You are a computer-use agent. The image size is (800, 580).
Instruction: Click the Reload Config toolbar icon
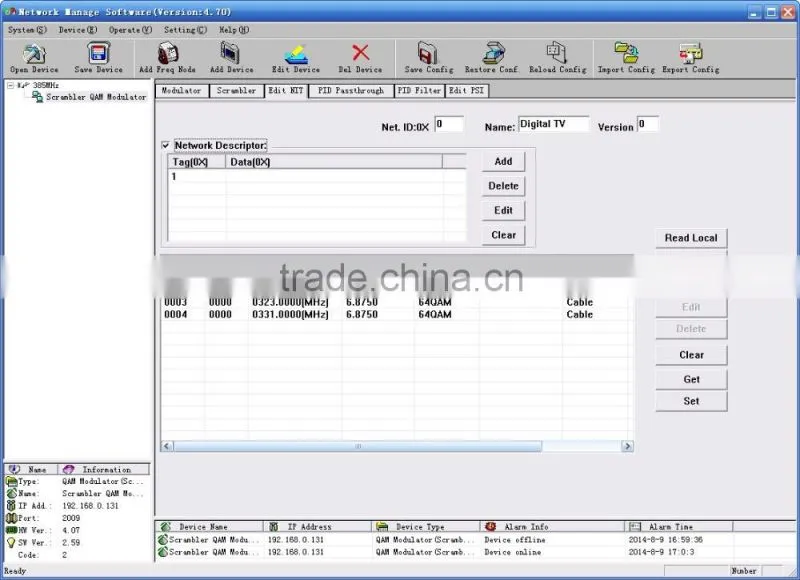tap(557, 53)
